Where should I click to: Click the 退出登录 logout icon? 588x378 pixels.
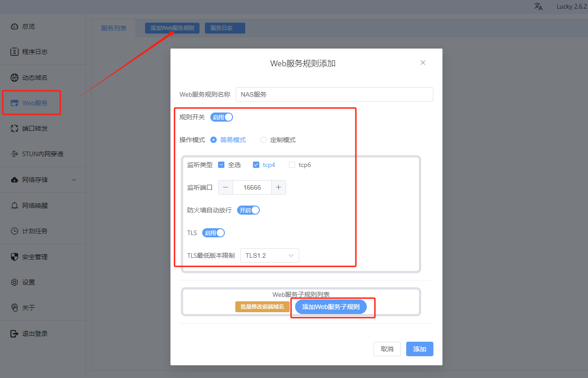15,334
